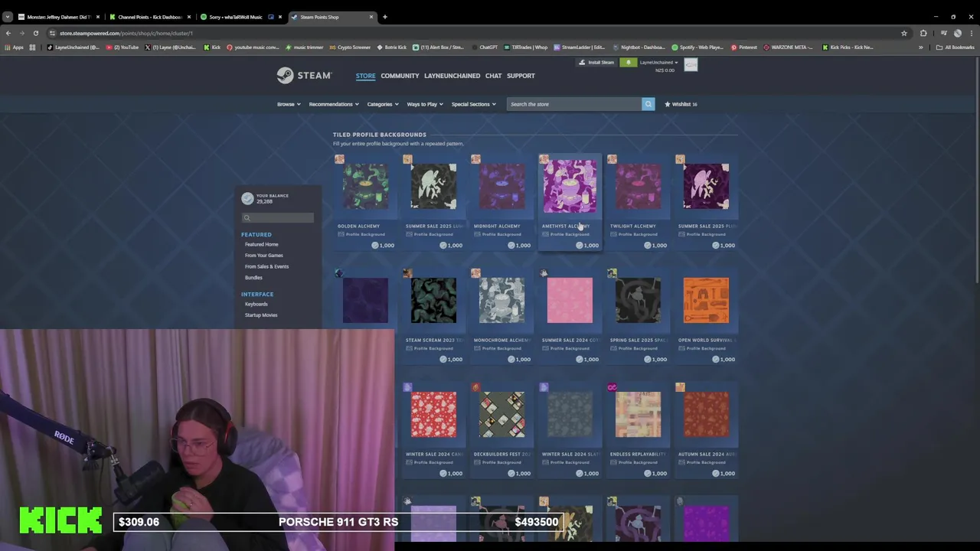
Task: Open Startup Movies under Interface
Action: (261, 315)
